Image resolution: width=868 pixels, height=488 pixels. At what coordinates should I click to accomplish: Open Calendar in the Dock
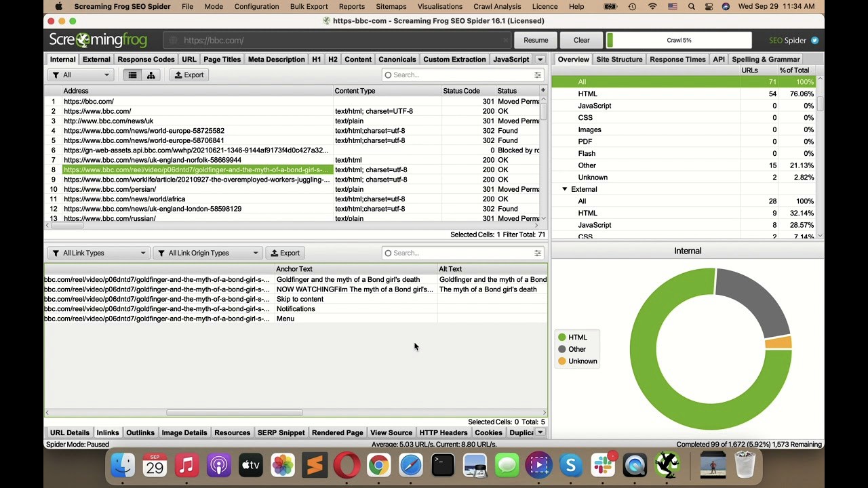tap(155, 466)
